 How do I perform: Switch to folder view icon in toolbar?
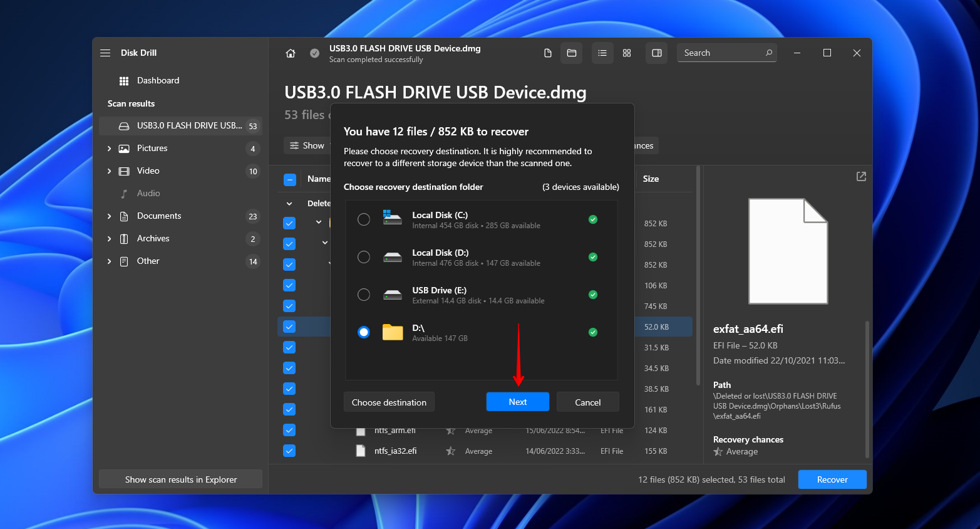click(x=572, y=53)
